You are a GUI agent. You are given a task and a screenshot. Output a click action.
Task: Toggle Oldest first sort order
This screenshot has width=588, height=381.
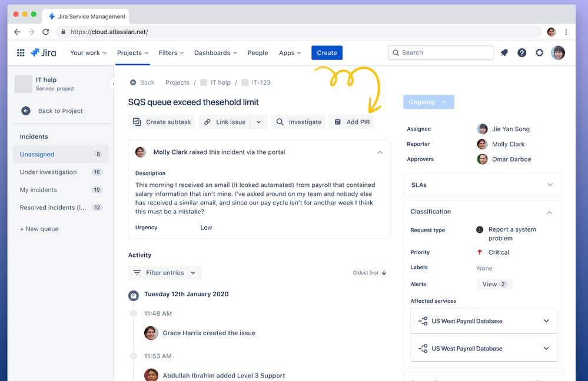tap(370, 273)
